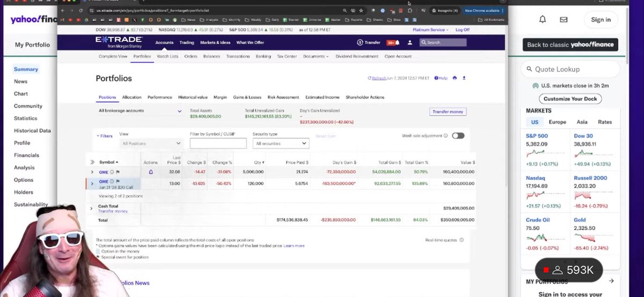The width and height of the screenshot is (644, 297).
Task: Click the Real-time quotes info icon
Action: (462, 240)
